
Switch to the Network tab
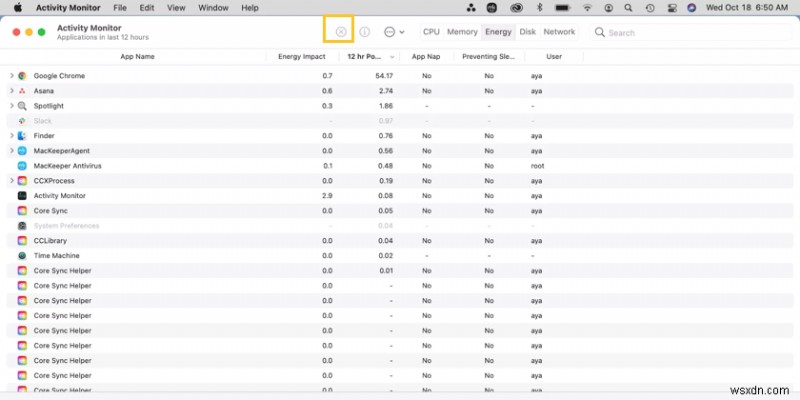pyautogui.click(x=559, y=32)
